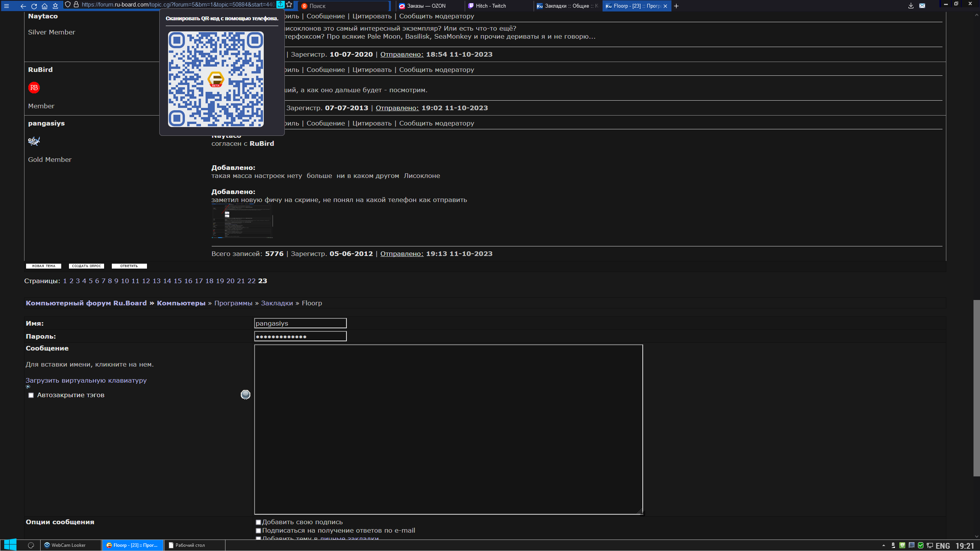Switch to the Hitch - Twitch tab
980x551 pixels.
tap(499, 6)
